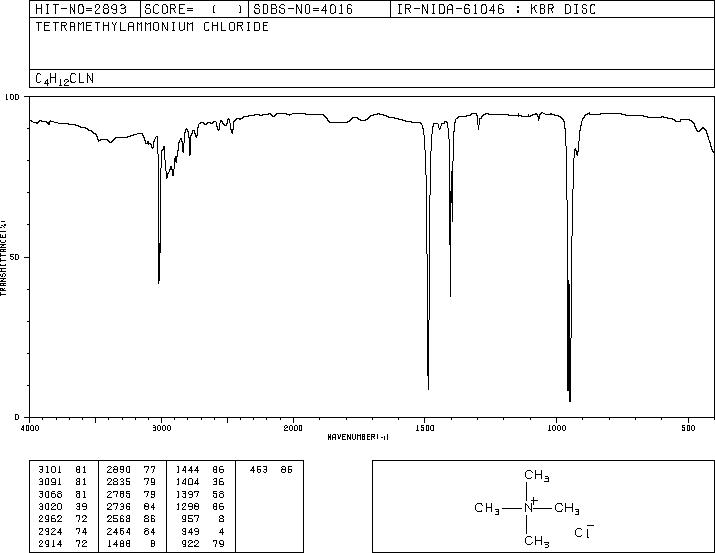Click the 2000 wavenumber axis label
This screenshot has height=553, width=715.
pyautogui.click(x=293, y=428)
